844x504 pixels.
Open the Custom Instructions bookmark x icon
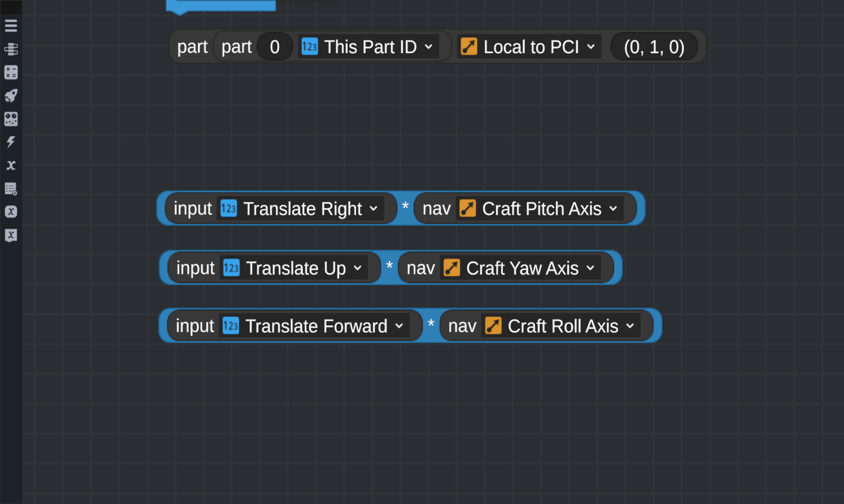11,235
